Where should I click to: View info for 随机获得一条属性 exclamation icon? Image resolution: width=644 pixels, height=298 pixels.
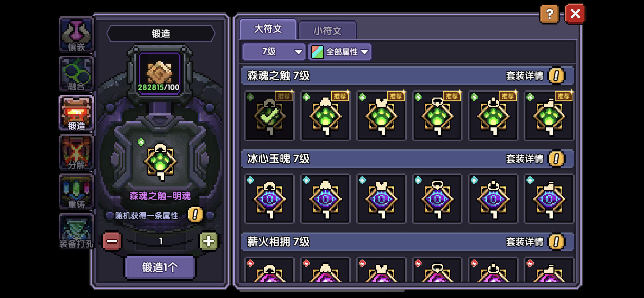click(195, 215)
